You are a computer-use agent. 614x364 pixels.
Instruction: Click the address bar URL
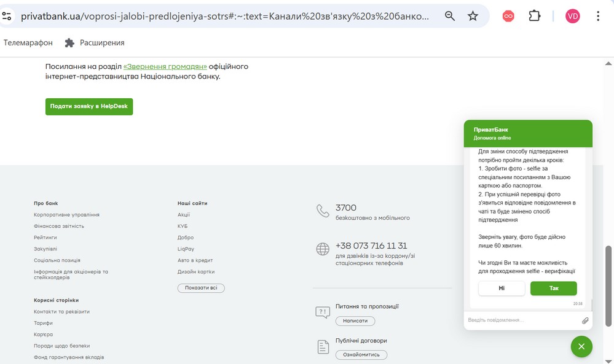tap(225, 16)
